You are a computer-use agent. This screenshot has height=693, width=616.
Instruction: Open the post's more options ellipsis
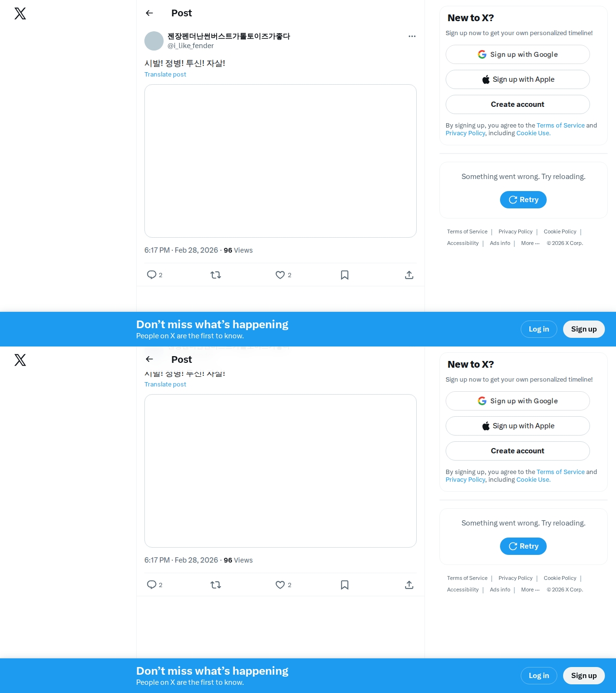point(412,36)
